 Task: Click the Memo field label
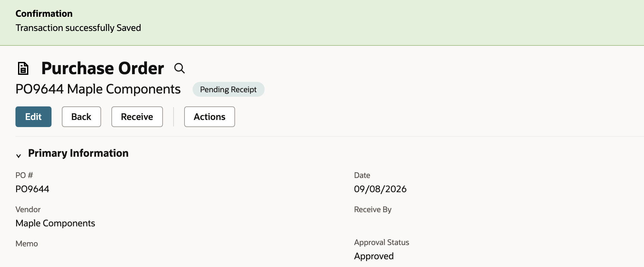(x=27, y=244)
